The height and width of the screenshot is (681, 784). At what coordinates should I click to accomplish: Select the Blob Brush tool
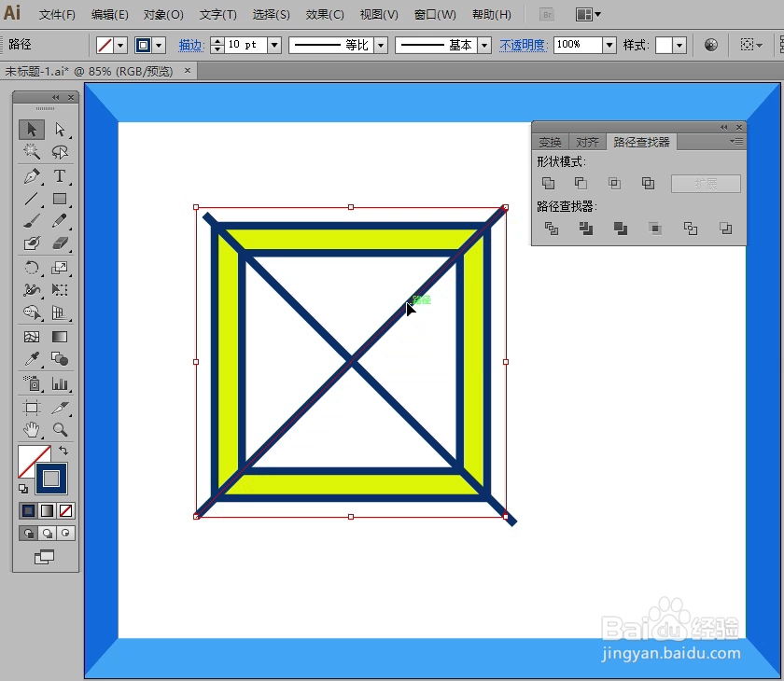click(32, 243)
